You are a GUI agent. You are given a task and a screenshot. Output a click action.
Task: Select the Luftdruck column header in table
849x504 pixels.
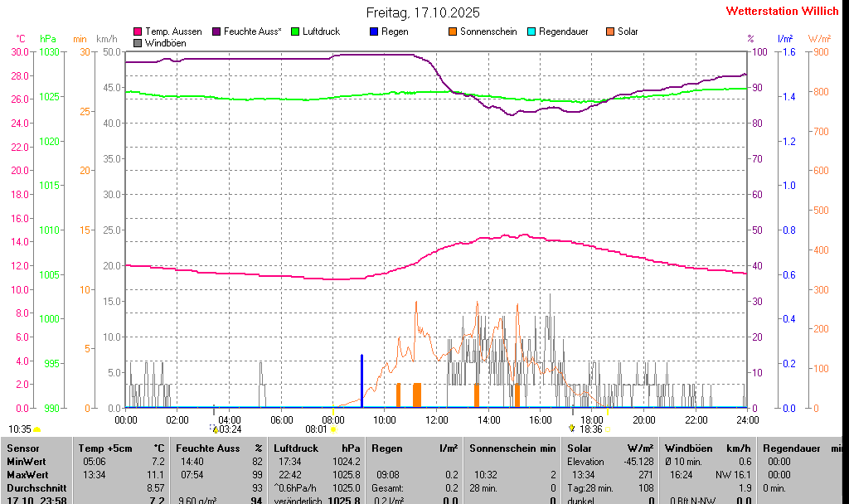[x=296, y=448]
